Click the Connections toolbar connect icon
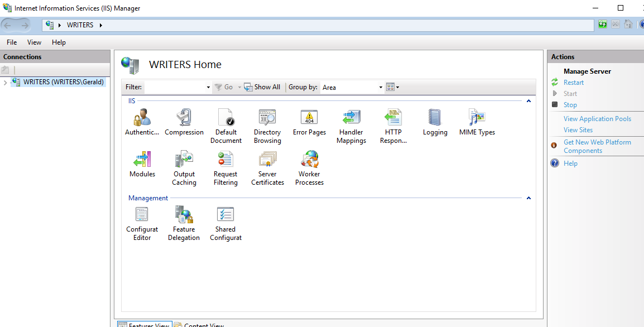644x327 pixels. coord(5,70)
